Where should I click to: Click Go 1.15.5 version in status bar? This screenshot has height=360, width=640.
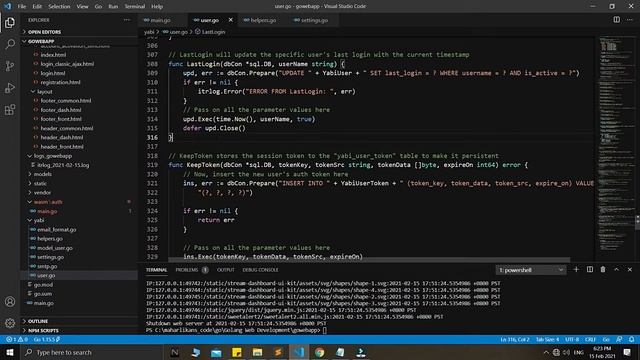coord(47,339)
